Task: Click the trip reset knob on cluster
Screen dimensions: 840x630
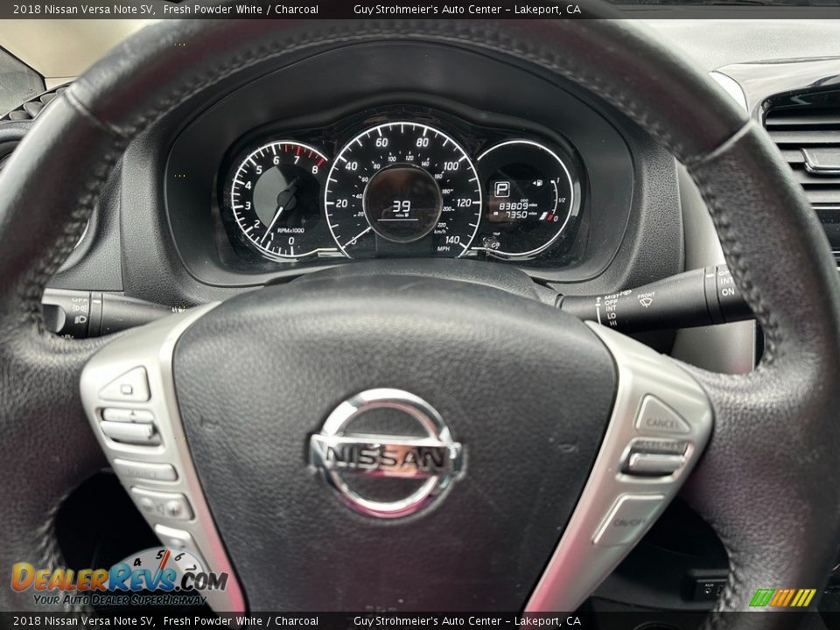Action: [491, 244]
